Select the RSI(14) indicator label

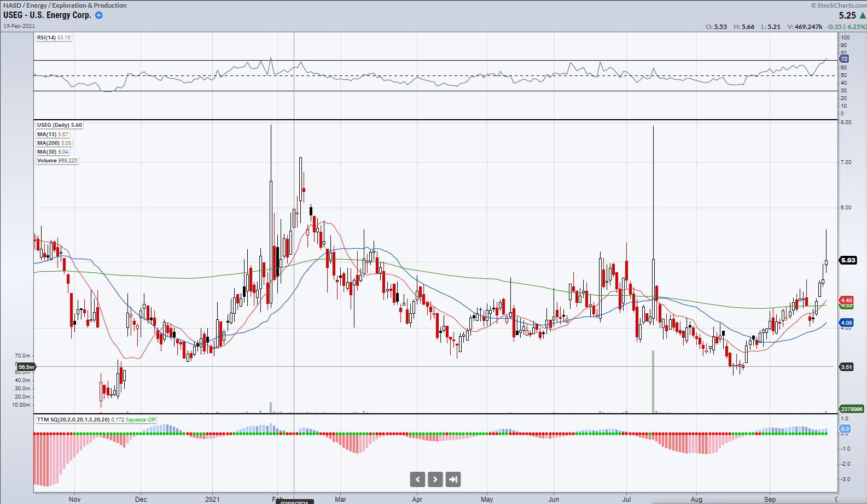54,38
